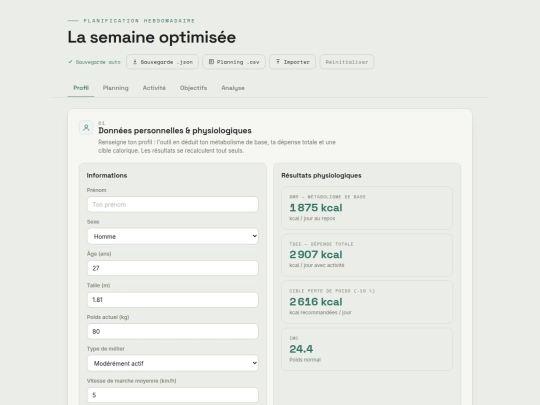Click the person profile icon near section 01
This screenshot has width=540, height=405.
click(86, 128)
